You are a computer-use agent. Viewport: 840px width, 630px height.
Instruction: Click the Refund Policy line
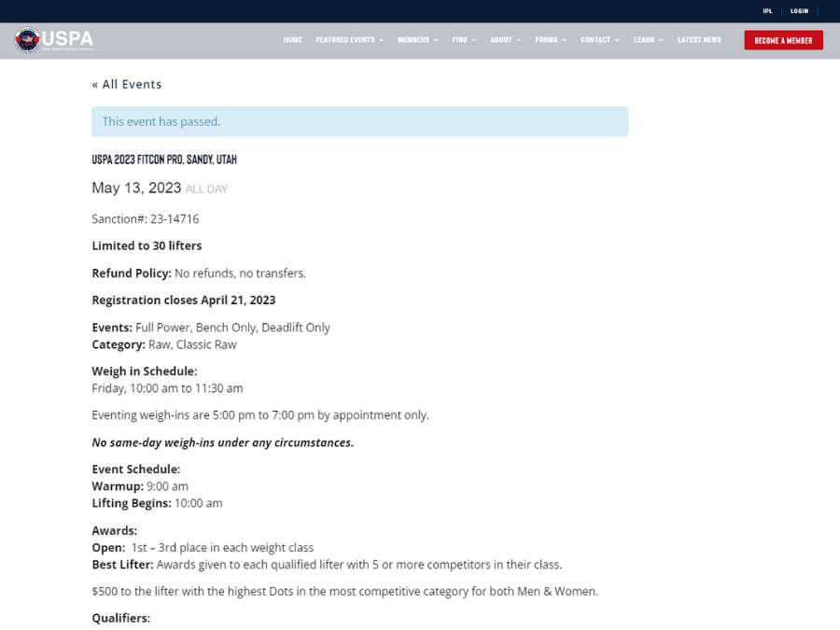(x=199, y=273)
